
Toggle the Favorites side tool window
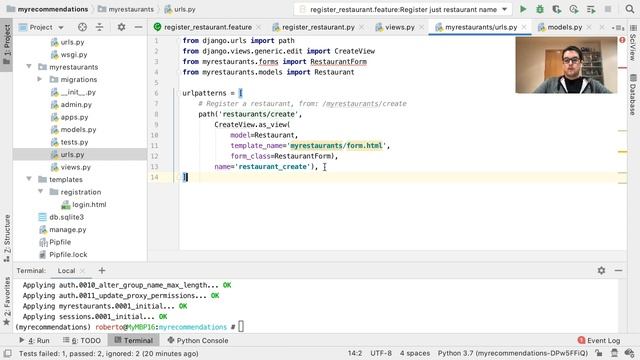click(x=7, y=301)
